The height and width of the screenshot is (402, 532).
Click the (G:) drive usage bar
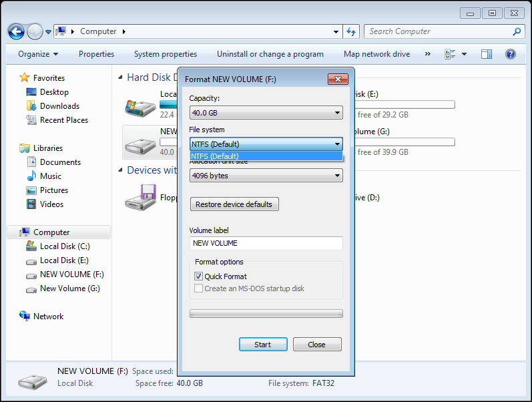(x=405, y=142)
